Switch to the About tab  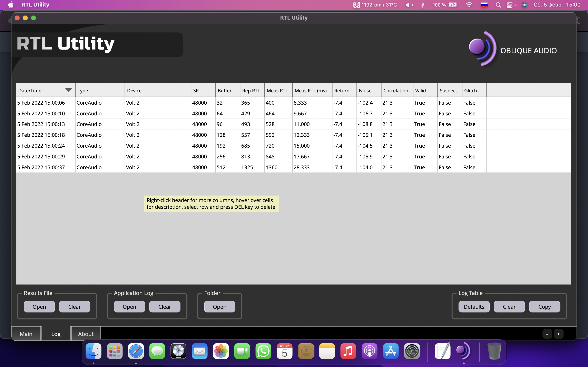[86, 334]
